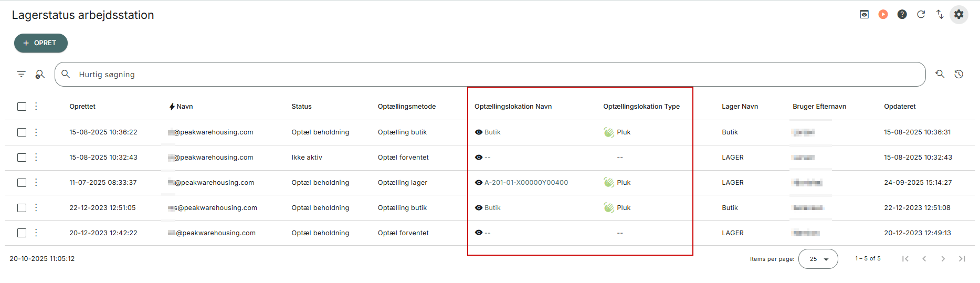Sort by the Oprettet column header
Screen dimensions: 980x283
pos(82,107)
